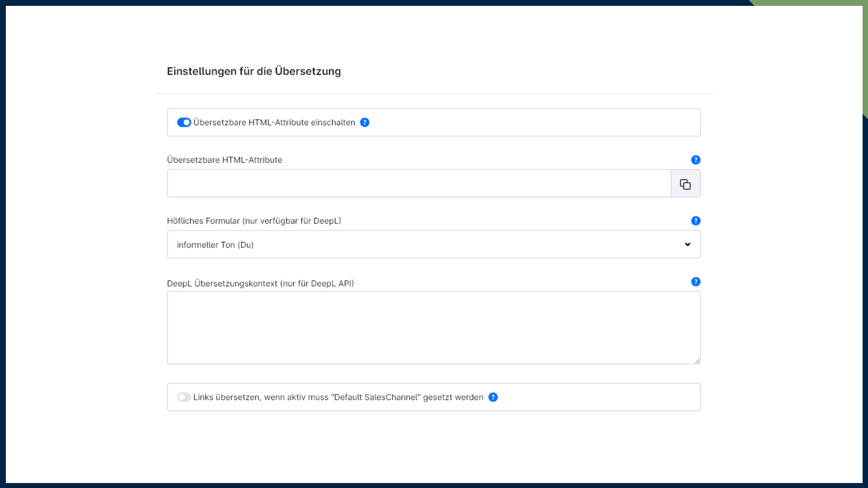Click the DeepL Übersetzungskontext field label

point(260,284)
